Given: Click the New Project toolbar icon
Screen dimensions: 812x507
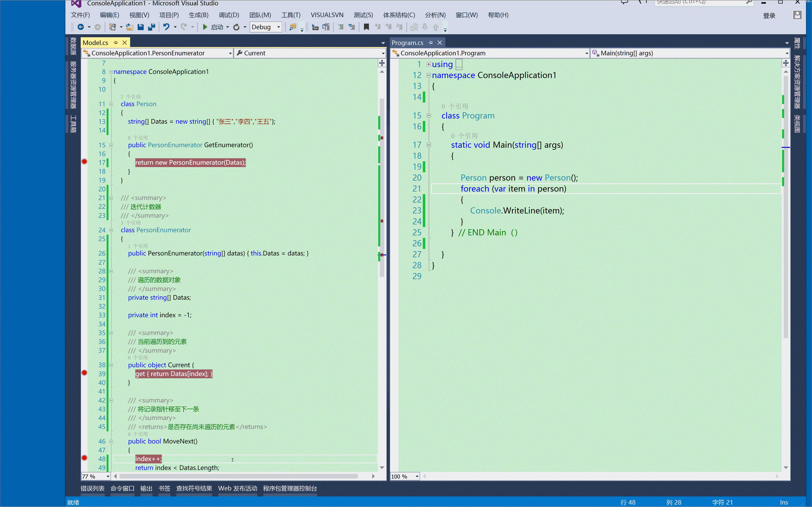Looking at the screenshot, I should point(113,27).
